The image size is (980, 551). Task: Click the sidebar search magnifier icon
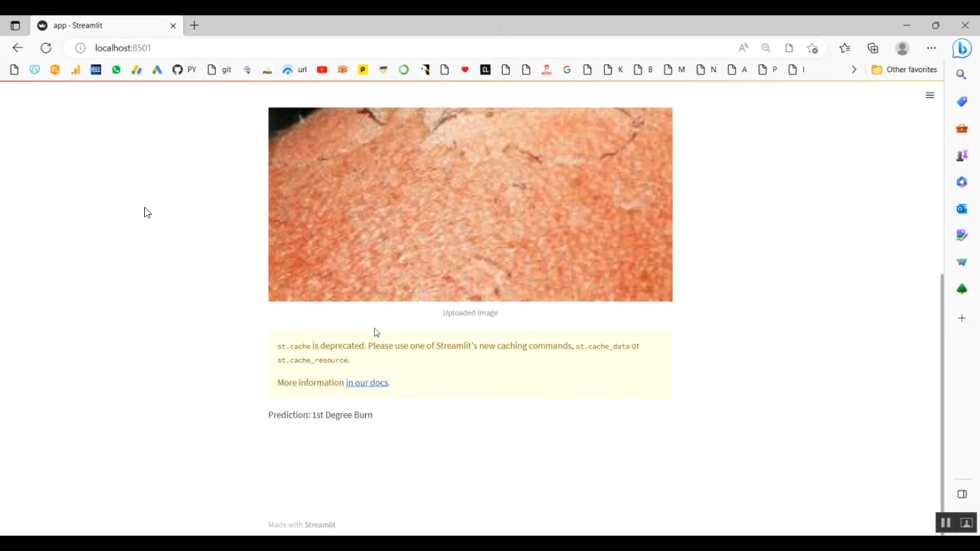962,74
